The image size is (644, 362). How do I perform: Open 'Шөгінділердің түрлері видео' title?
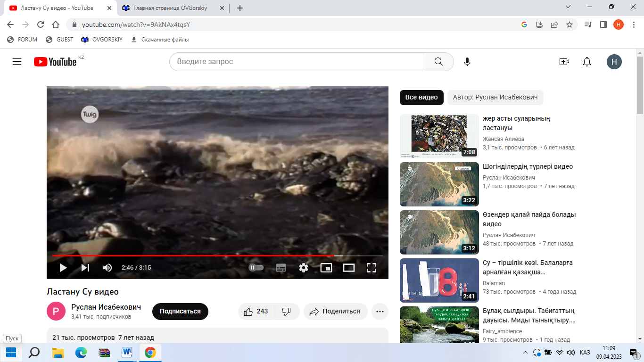click(x=528, y=166)
